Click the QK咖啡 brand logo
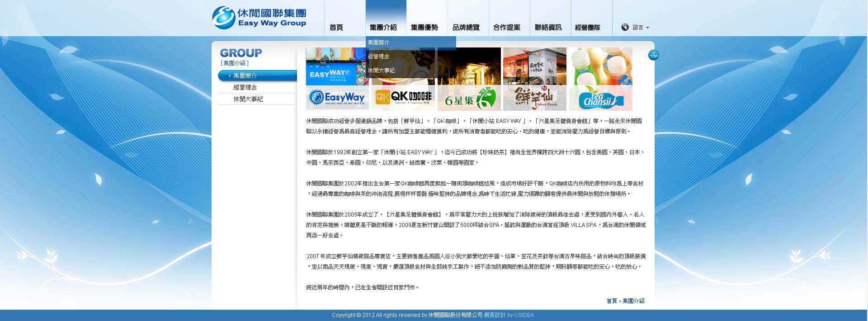The height and width of the screenshot is (321, 868). [x=403, y=97]
